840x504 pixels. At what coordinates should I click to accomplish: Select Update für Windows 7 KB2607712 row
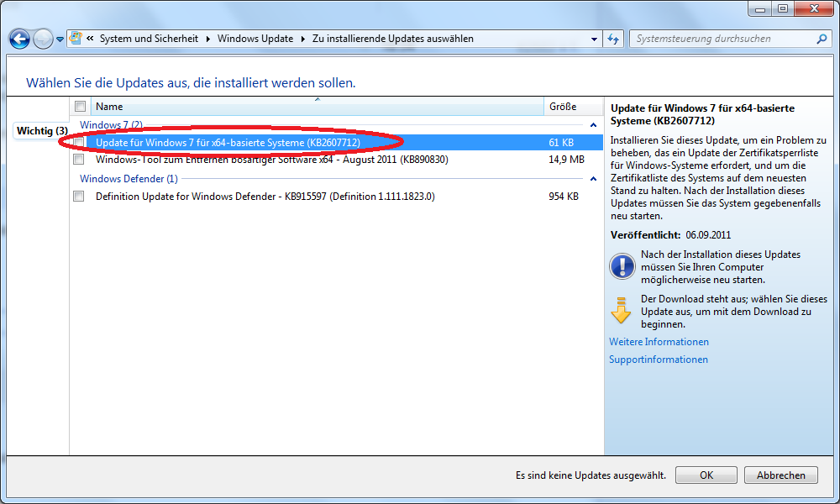[x=337, y=143]
